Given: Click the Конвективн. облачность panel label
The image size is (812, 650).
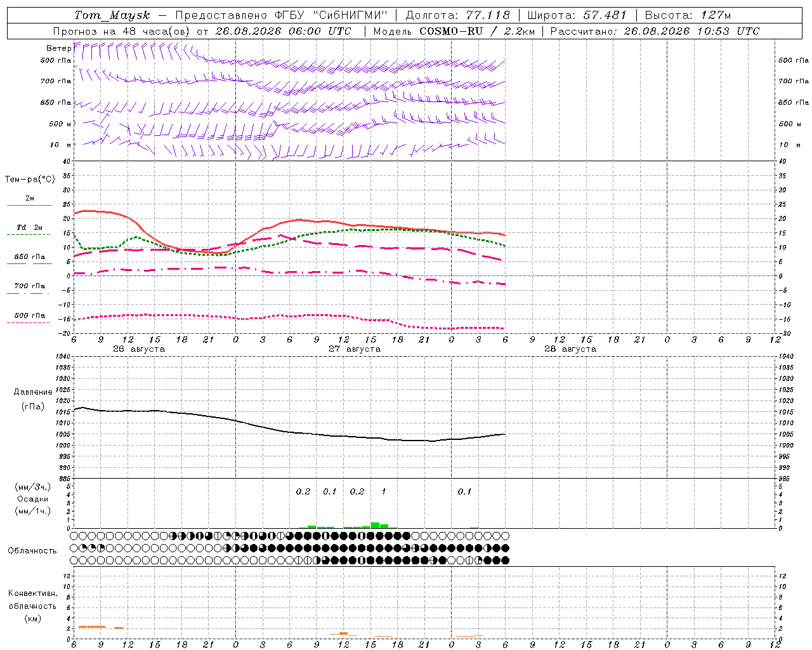Looking at the screenshot, I should [32, 606].
